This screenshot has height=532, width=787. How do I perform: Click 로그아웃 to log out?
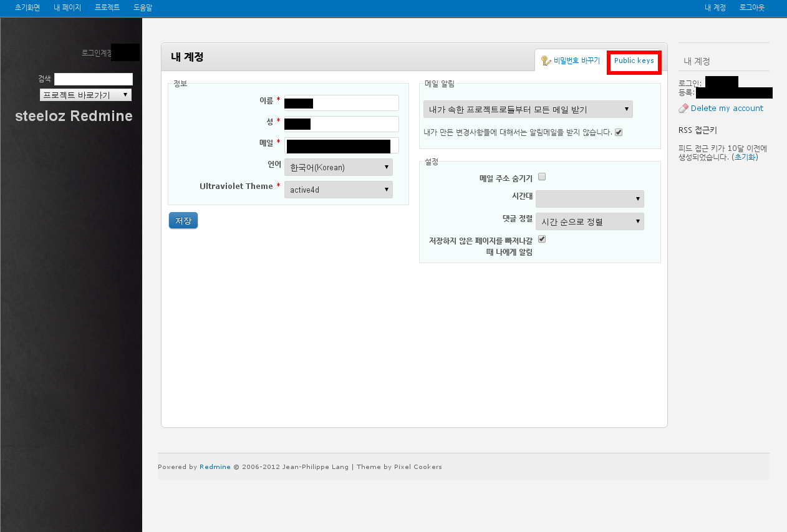coord(752,7)
